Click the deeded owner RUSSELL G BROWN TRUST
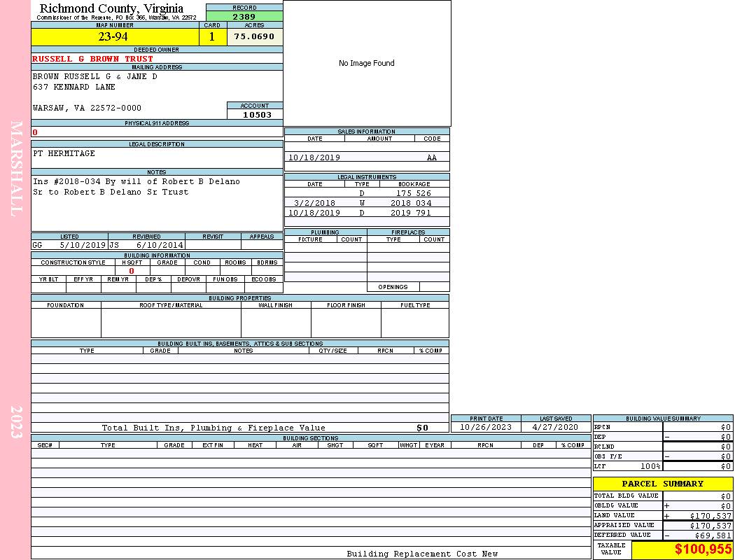 pyautogui.click(x=92, y=59)
